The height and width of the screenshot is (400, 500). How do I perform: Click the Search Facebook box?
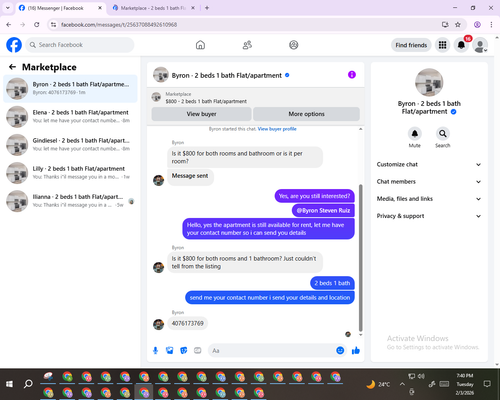(80, 45)
